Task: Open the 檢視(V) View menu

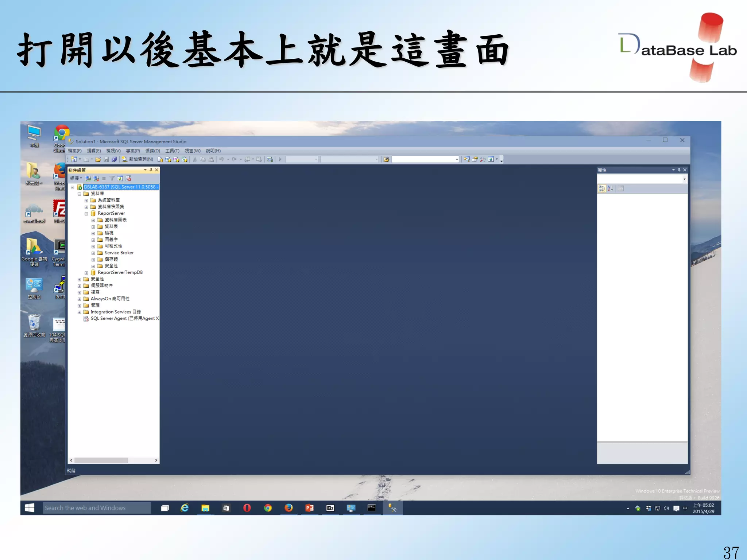Action: [x=113, y=151]
